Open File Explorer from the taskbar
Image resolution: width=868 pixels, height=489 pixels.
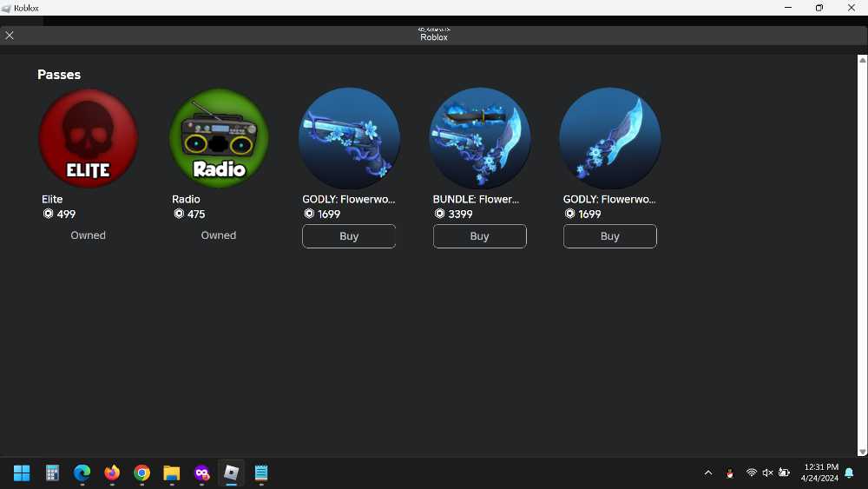(172, 473)
